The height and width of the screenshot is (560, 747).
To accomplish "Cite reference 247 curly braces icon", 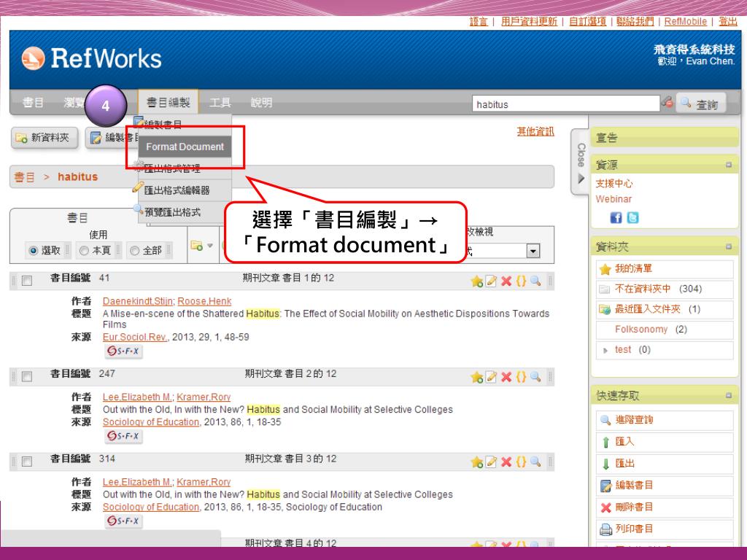I will pos(521,377).
